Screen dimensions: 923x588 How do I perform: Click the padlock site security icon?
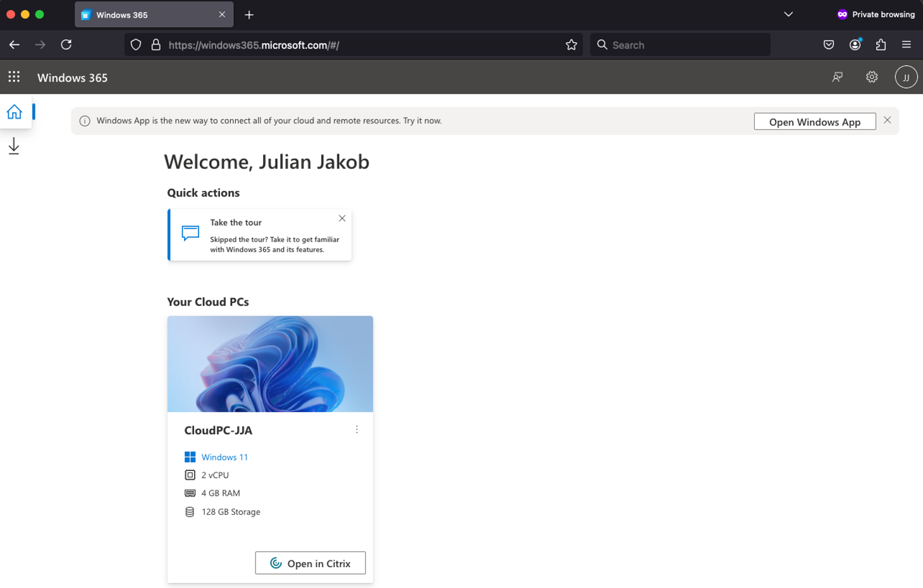pos(156,45)
